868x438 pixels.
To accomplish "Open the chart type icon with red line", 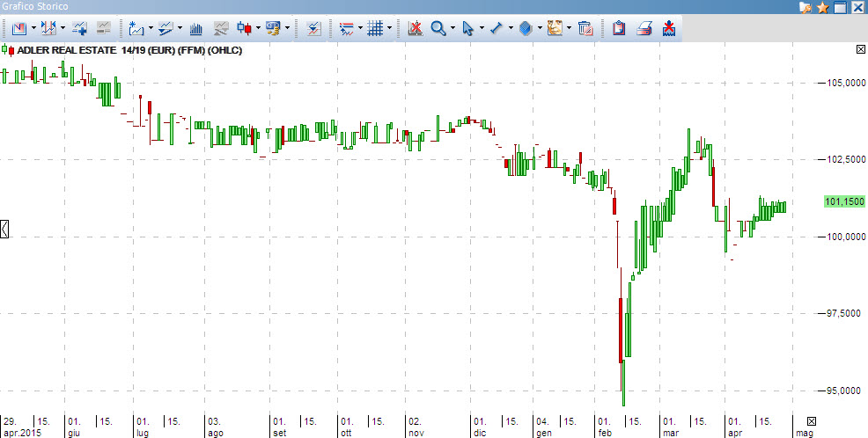I will 18,28.
